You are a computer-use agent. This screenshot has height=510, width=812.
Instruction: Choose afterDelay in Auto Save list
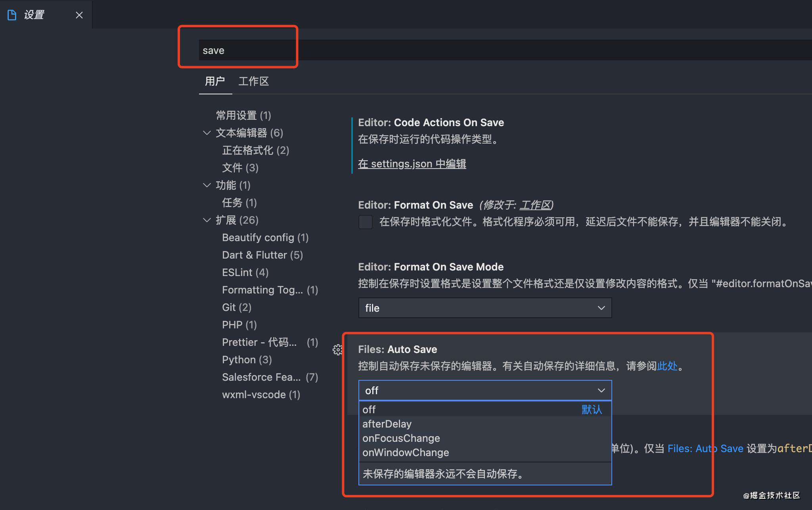coord(485,424)
